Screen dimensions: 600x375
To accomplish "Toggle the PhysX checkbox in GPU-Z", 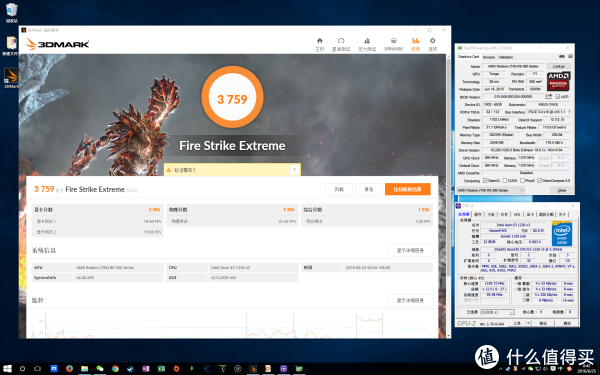I will [522, 181].
